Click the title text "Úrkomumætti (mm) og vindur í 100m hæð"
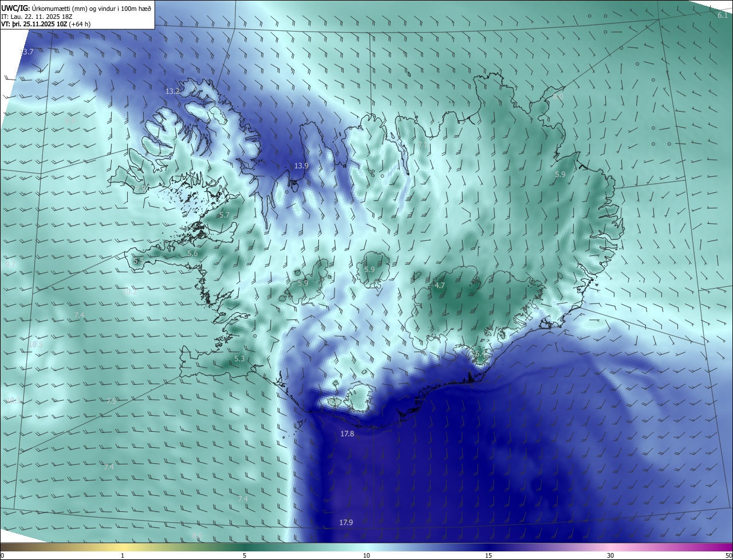This screenshot has width=733, height=560. (92, 8)
